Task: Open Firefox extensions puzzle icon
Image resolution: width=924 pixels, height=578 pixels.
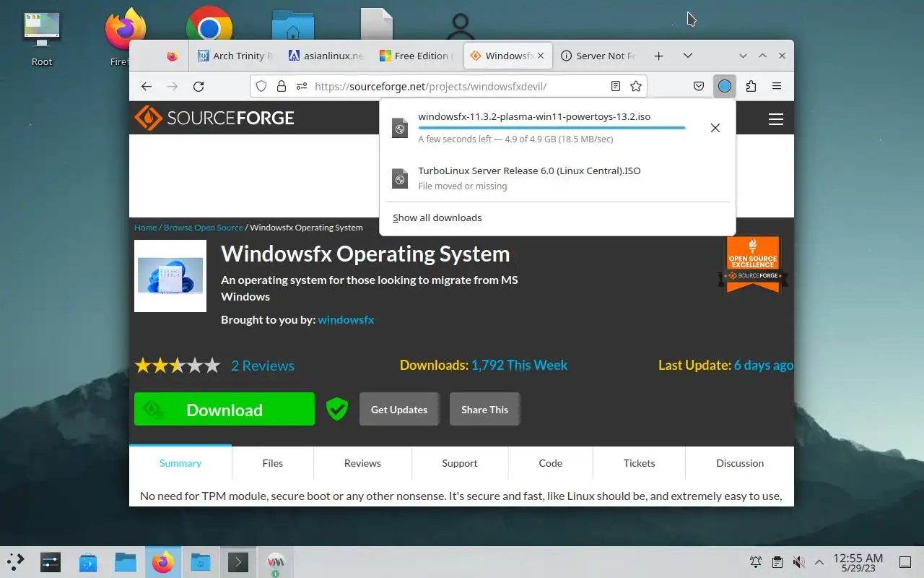Action: pyautogui.click(x=751, y=86)
